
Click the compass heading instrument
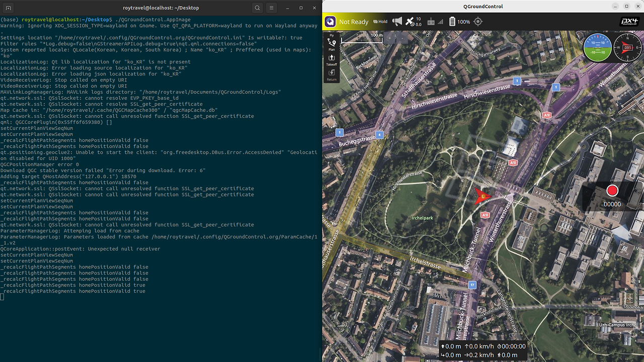[x=627, y=48]
